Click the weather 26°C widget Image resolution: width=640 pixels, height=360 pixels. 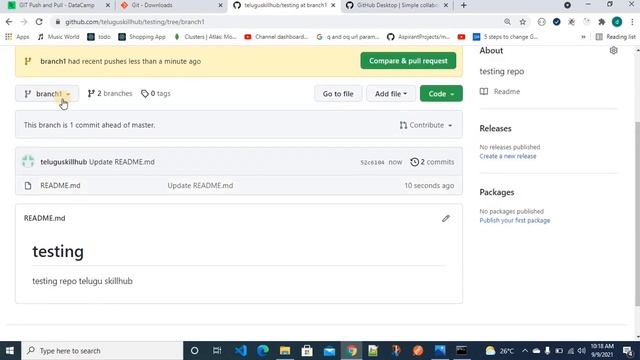tap(499, 351)
